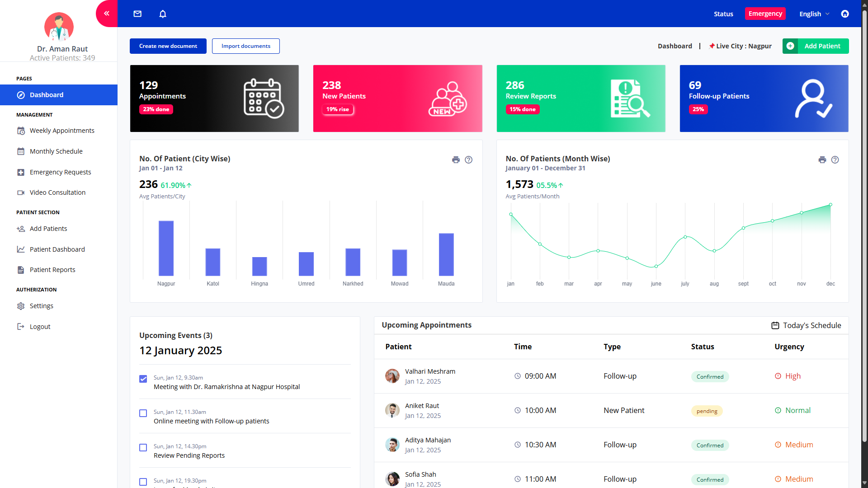Open help icon on Month Wise chart
This screenshot has height=488, width=868.
tap(835, 160)
